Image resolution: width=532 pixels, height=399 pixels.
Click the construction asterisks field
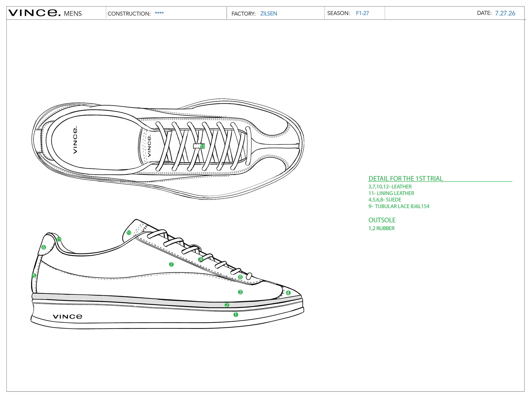159,13
